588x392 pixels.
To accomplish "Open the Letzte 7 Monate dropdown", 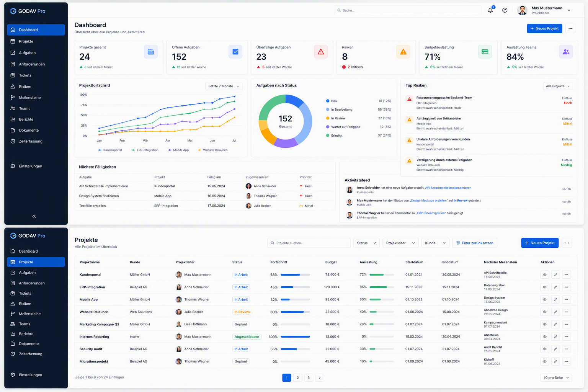I will point(224,86).
